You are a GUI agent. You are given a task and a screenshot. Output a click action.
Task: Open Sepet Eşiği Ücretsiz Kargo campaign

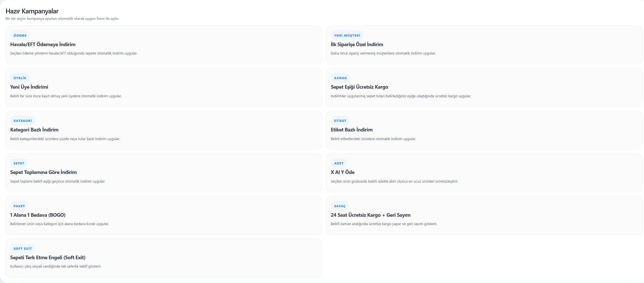click(x=484, y=88)
